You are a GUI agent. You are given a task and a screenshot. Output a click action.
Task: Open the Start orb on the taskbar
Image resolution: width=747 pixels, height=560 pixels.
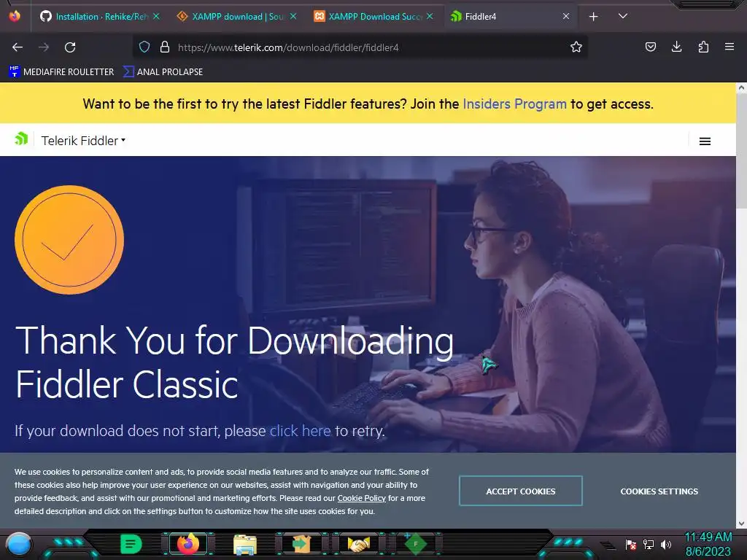19,544
